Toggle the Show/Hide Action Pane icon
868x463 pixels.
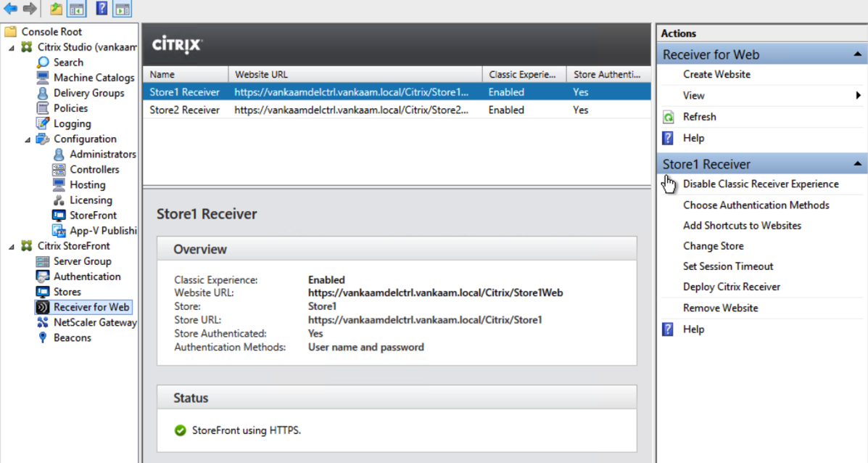pyautogui.click(x=123, y=8)
